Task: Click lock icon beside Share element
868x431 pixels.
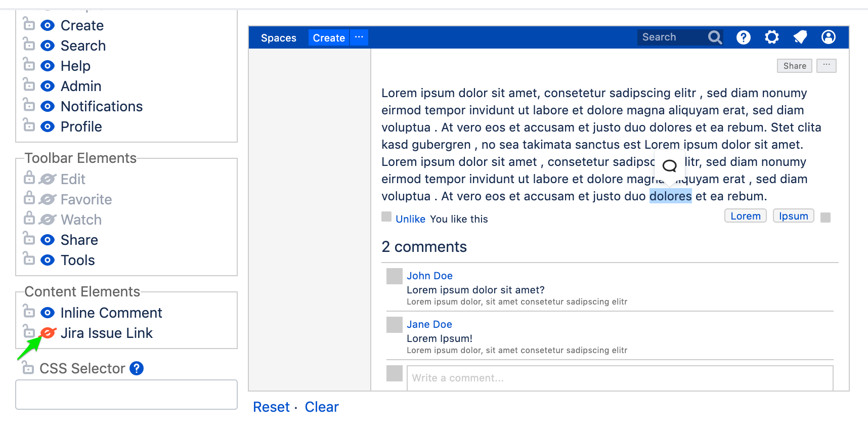Action: click(29, 238)
